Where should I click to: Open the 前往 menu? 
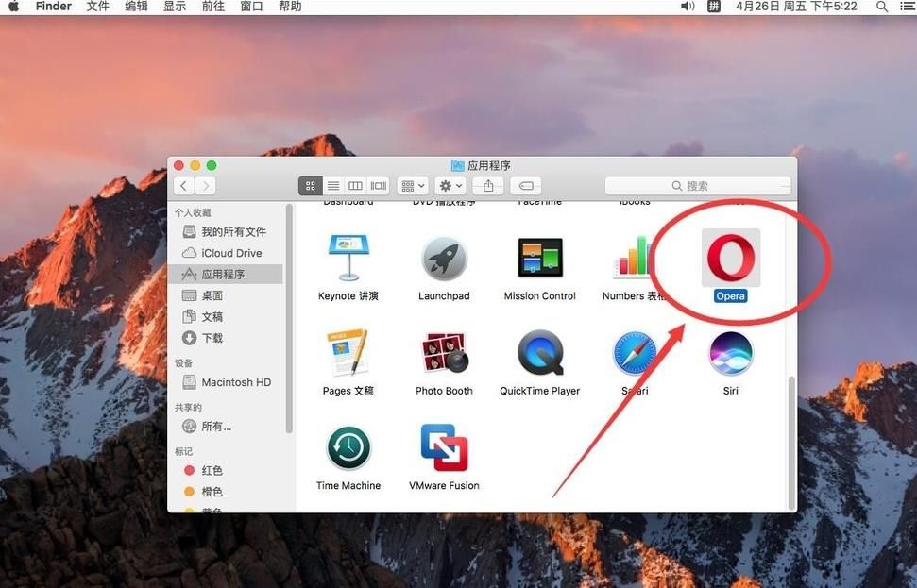tap(212, 7)
